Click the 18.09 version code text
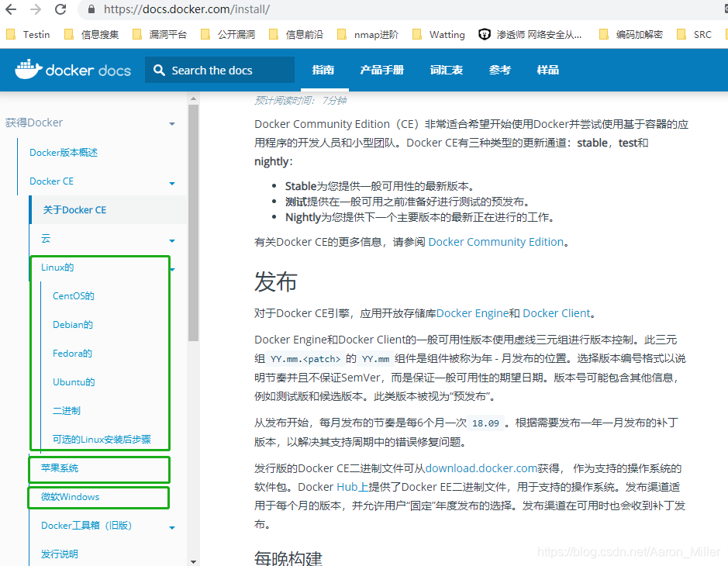This screenshot has height=566, width=728. pyautogui.click(x=485, y=423)
